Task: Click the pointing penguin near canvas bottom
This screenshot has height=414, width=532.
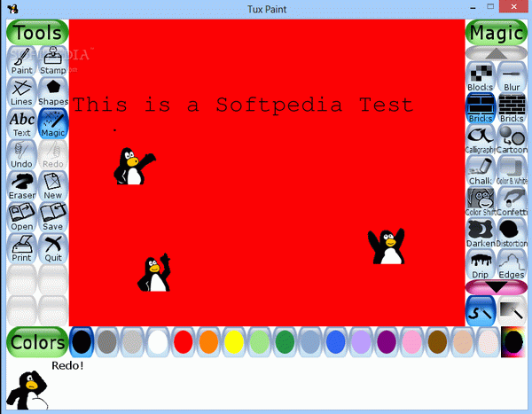Action: pos(154,272)
